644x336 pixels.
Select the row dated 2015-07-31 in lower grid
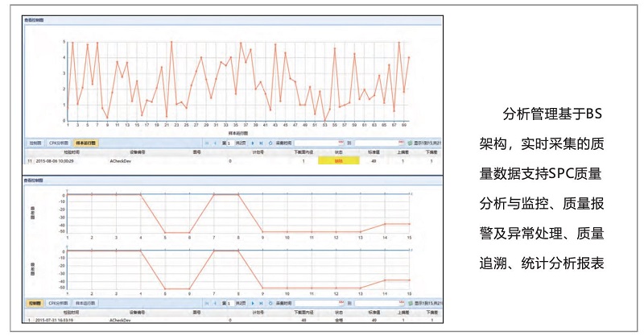pos(233,320)
